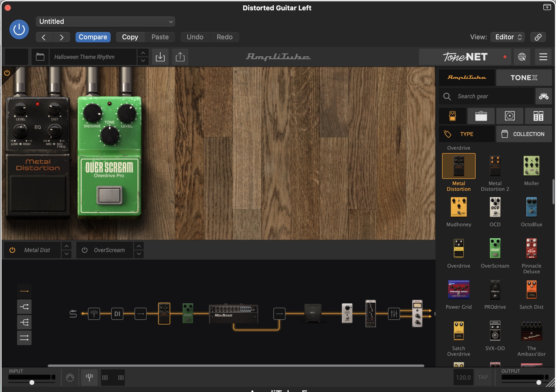This screenshot has width=556, height=392.
Task: Select the speaker cabinet category icon
Action: (509, 116)
